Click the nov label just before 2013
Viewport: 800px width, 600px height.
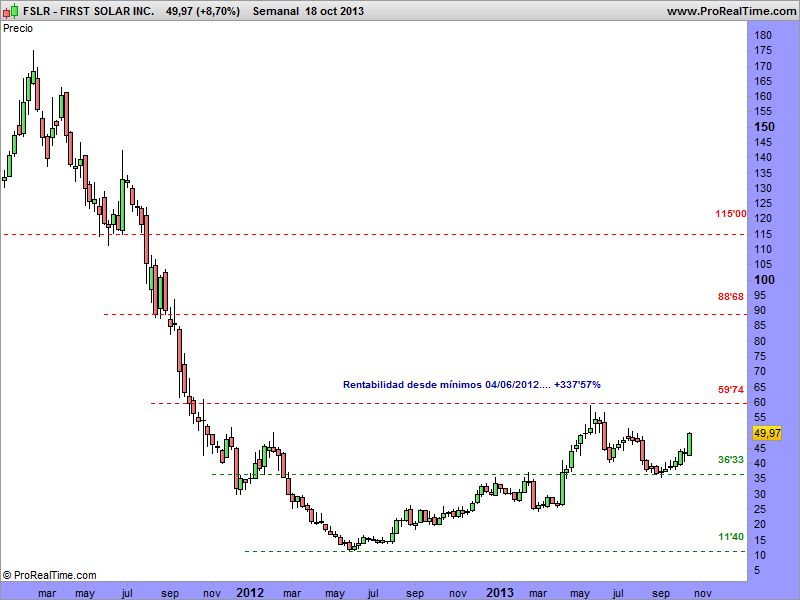[458, 593]
